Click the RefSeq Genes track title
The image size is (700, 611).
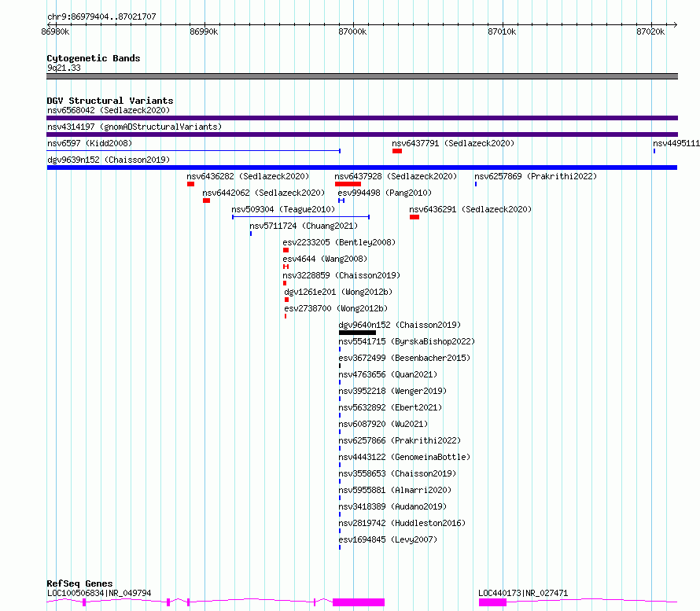pos(79,583)
